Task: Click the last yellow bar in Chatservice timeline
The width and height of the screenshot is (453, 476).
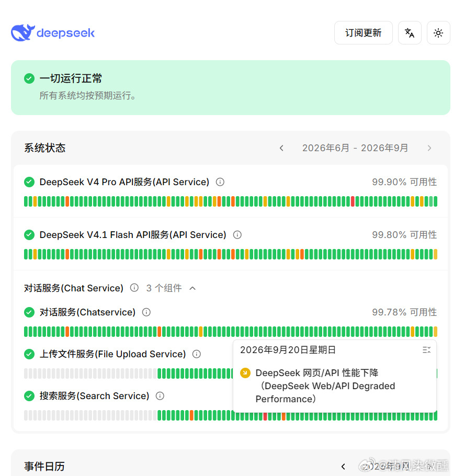Action: click(x=435, y=332)
